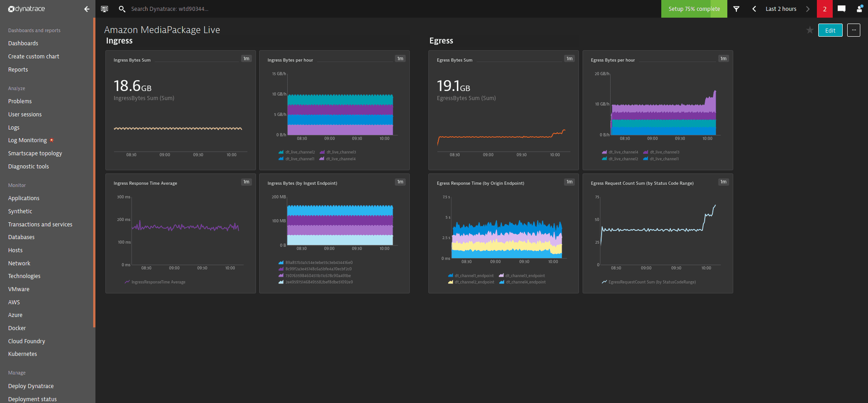
Task: Open Deploy Dynatrace
Action: (x=31, y=386)
